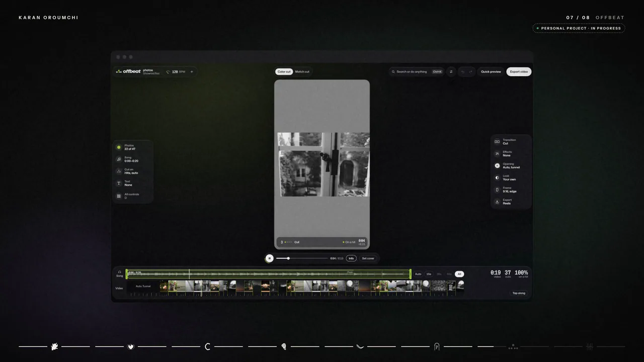This screenshot has height=362, width=644.
Task: Click the Effects icon in right panel
Action: point(497,154)
